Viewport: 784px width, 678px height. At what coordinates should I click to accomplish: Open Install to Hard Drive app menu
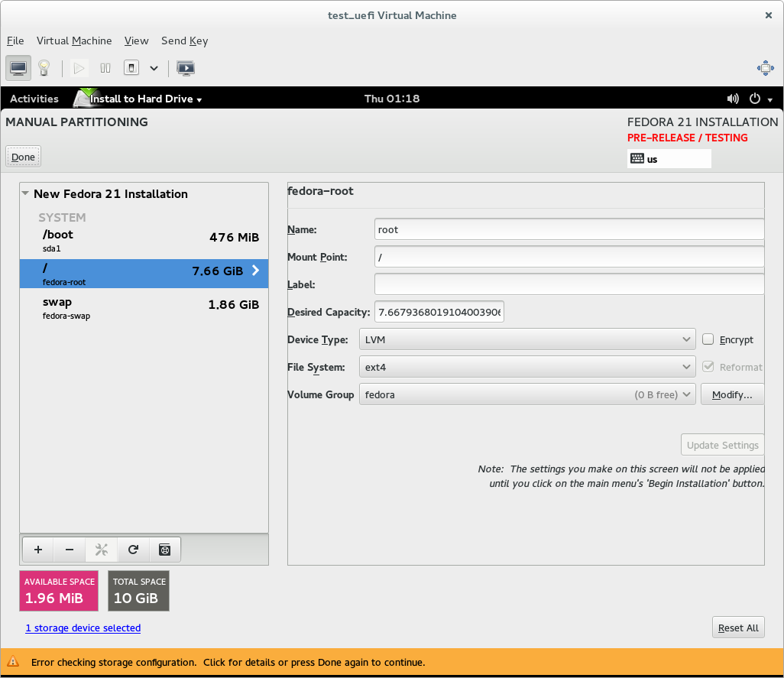138,99
